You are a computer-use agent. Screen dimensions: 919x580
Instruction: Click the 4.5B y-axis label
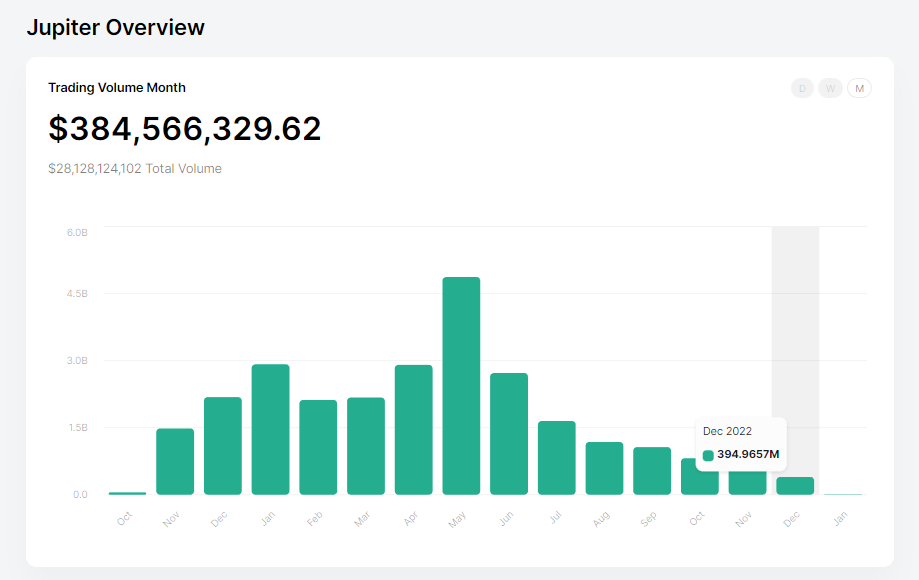pos(77,294)
